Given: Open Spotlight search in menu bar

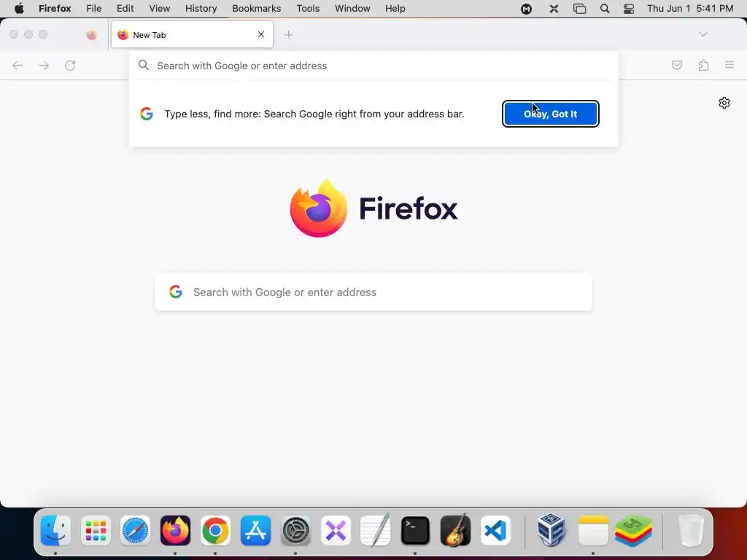Looking at the screenshot, I should click(x=605, y=9).
